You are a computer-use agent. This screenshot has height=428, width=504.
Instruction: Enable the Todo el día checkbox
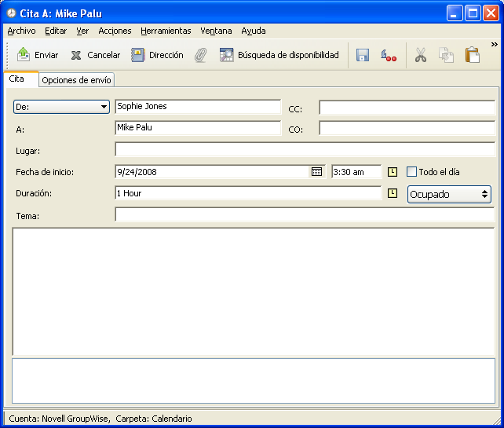(x=411, y=172)
